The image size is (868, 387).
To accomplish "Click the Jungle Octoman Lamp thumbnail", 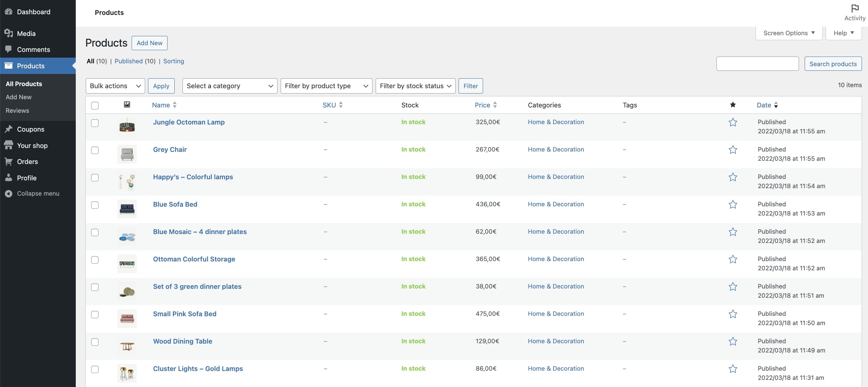I will tap(127, 127).
